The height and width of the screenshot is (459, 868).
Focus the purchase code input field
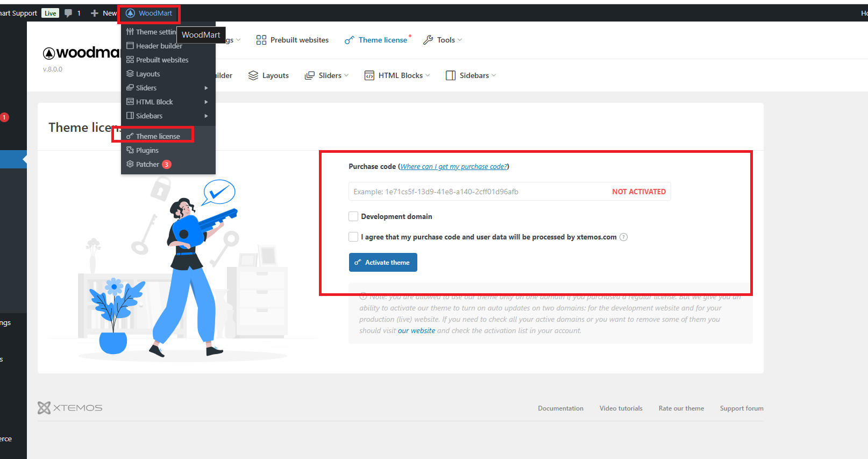[509, 192]
